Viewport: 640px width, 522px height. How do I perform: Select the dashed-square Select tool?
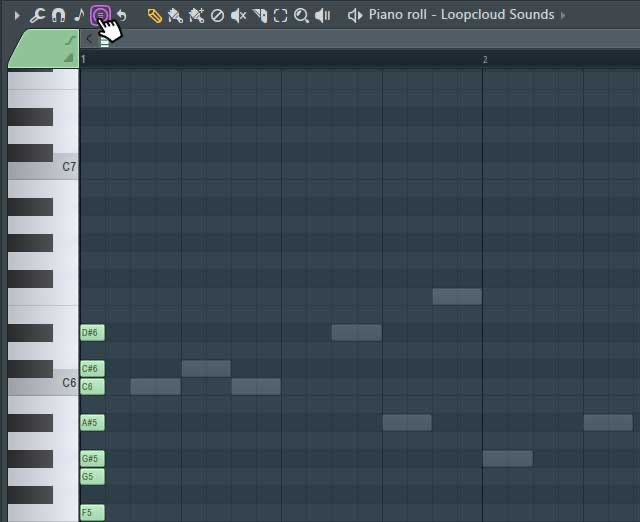click(280, 15)
